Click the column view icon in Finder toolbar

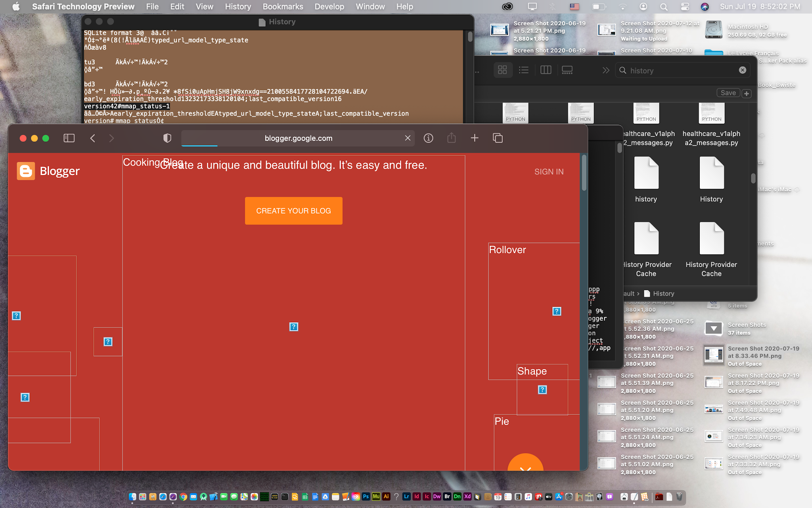(546, 70)
